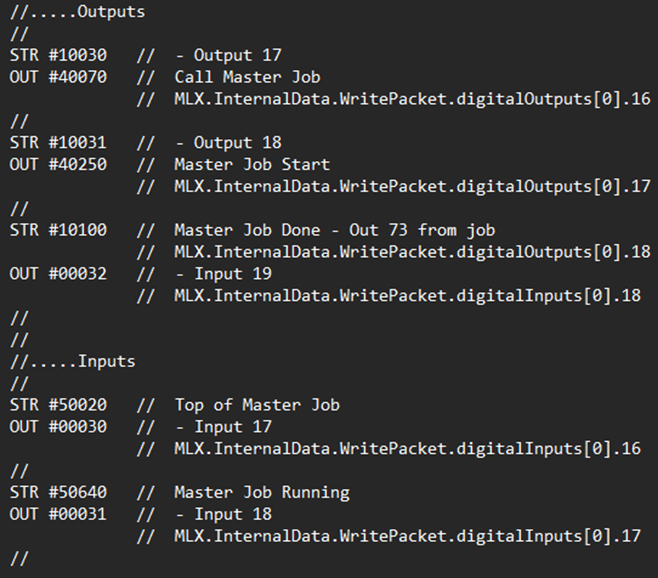This screenshot has width=658, height=578.
Task: Place cursor on STR #10031
Action: coord(58,142)
